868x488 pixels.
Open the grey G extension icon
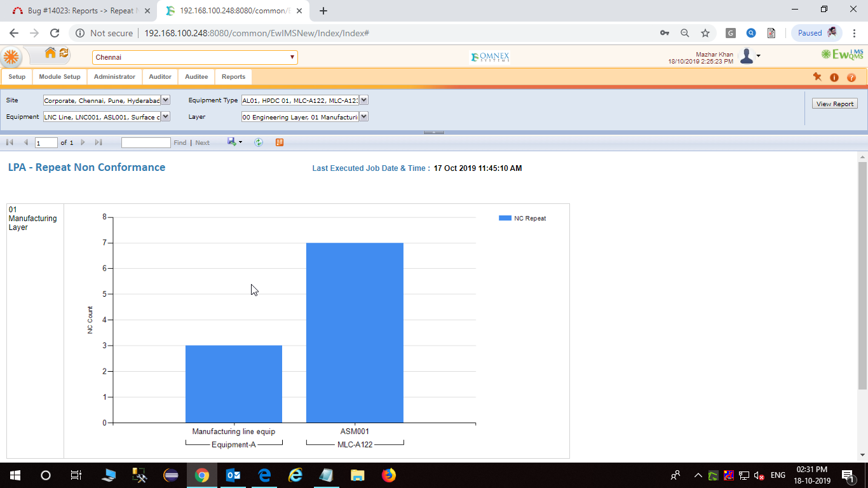point(731,33)
